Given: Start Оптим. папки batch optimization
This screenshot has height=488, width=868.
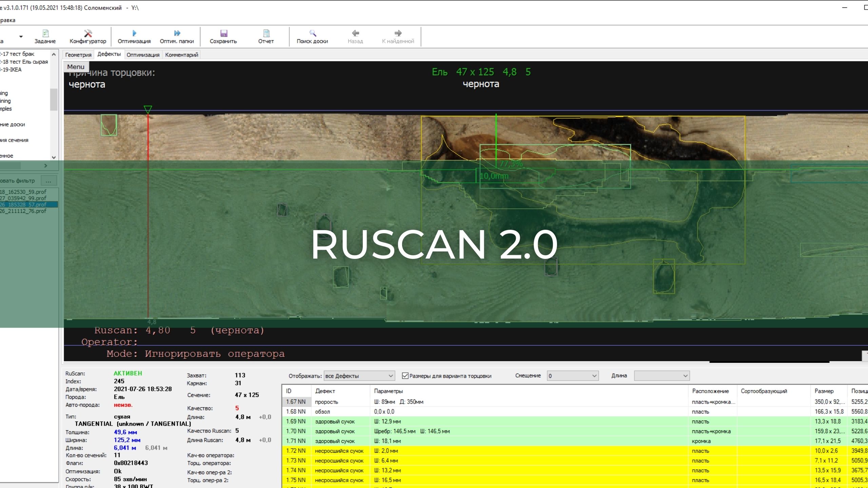Looking at the screenshot, I should pos(177,36).
